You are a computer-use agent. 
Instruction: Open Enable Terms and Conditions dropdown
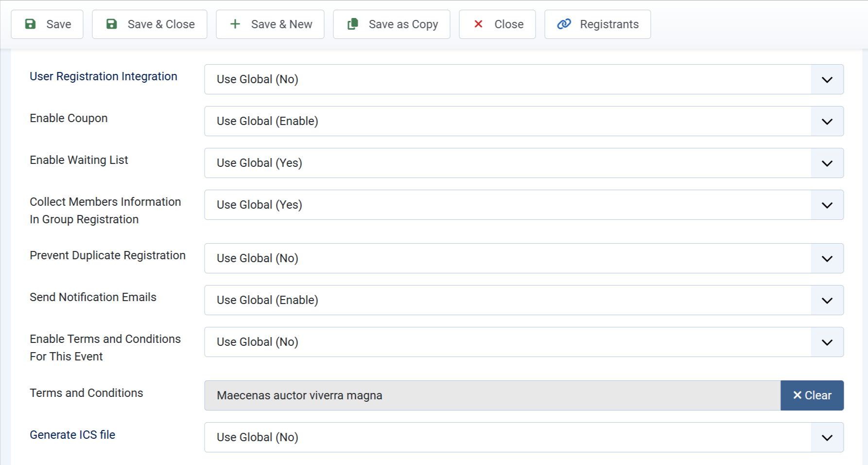(x=524, y=342)
